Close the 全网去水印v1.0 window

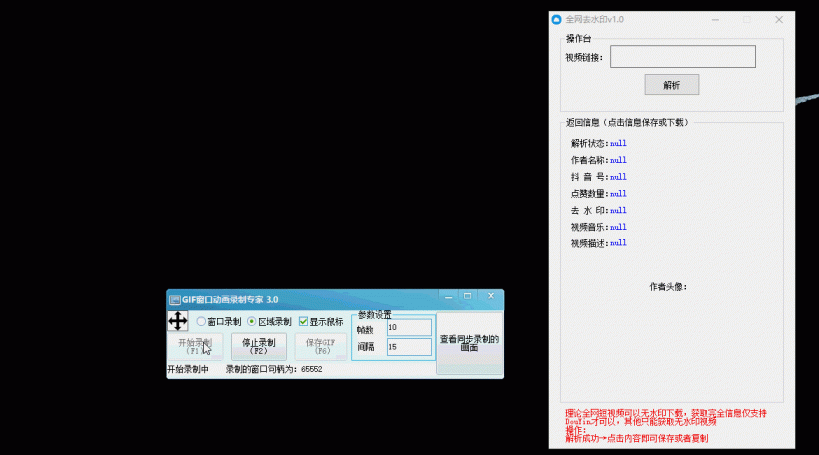(779, 20)
